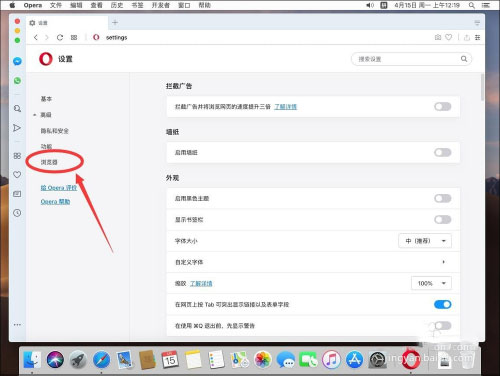500x376 pixels.
Task: Open the tab menu icon at tab bar end
Action: (x=477, y=23)
